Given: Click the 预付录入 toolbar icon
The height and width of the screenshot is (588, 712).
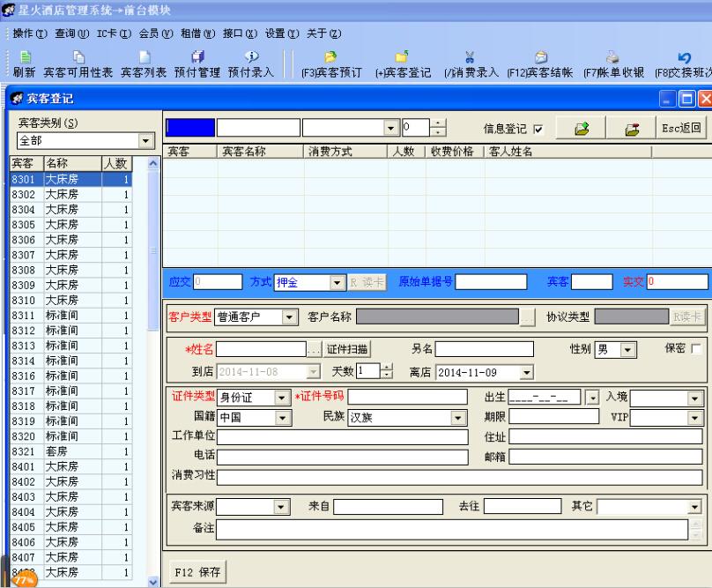Looking at the screenshot, I should [250, 65].
